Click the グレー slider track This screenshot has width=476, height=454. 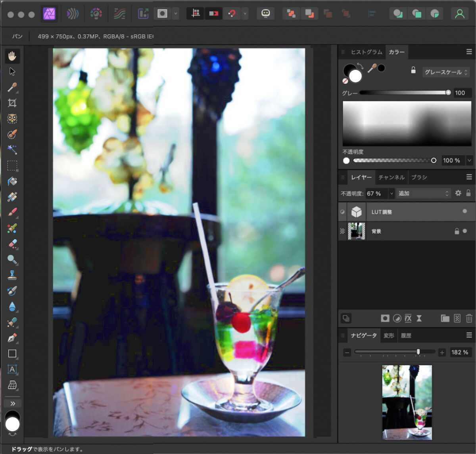click(405, 93)
